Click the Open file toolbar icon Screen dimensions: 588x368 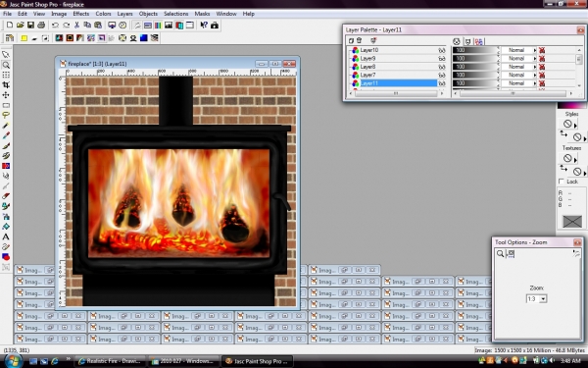click(20, 26)
